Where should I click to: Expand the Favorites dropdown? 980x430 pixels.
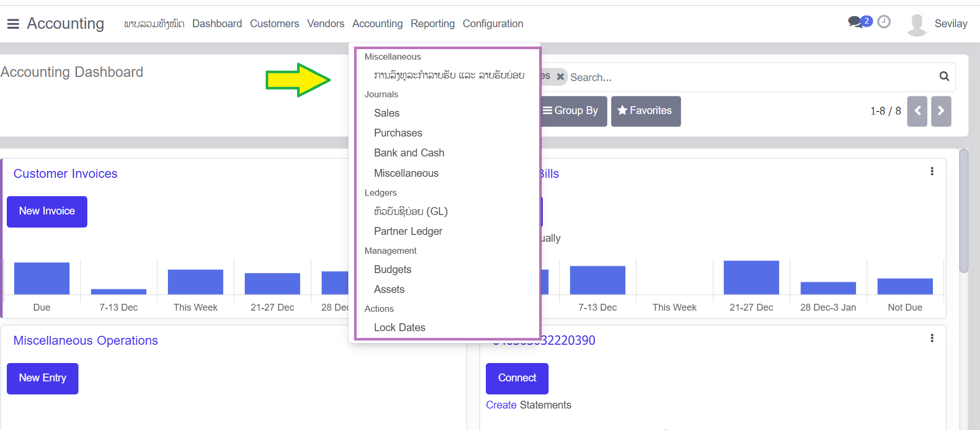645,111
